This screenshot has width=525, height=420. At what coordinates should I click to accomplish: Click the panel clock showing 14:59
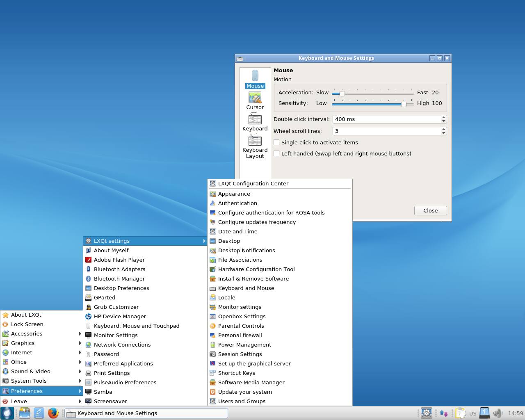click(x=516, y=413)
